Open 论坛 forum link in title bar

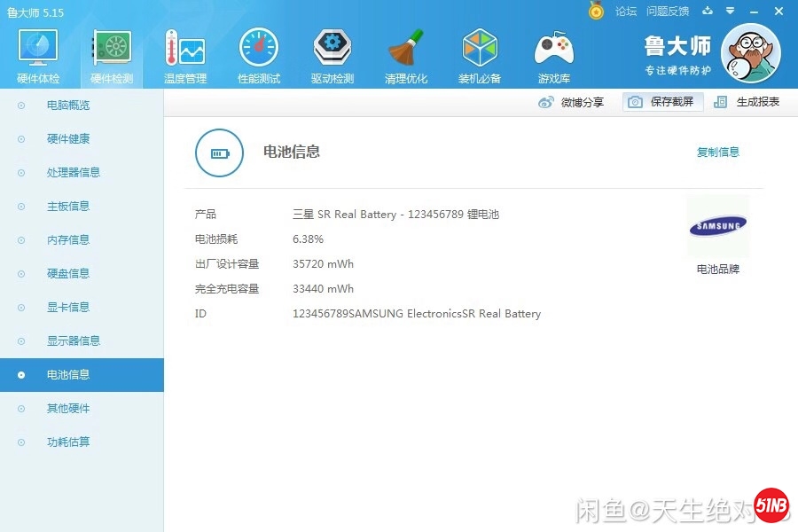point(626,12)
